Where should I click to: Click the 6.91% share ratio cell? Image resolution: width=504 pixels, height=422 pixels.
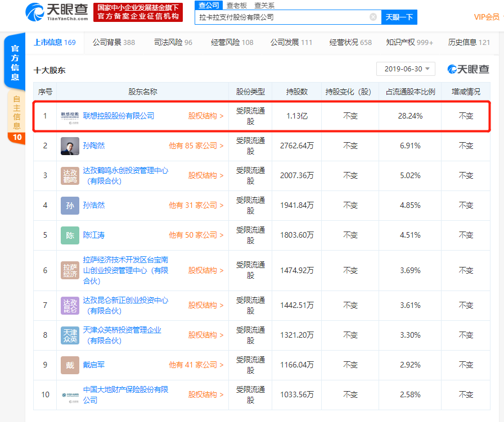click(410, 146)
